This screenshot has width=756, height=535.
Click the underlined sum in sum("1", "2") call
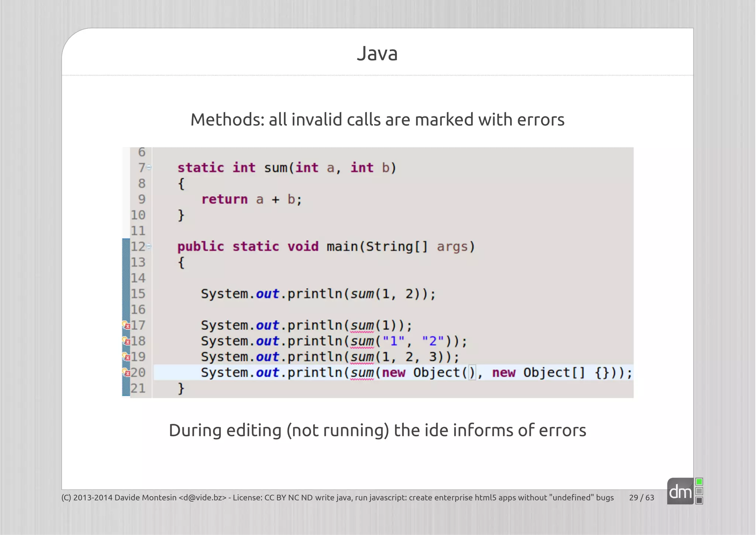coord(362,341)
